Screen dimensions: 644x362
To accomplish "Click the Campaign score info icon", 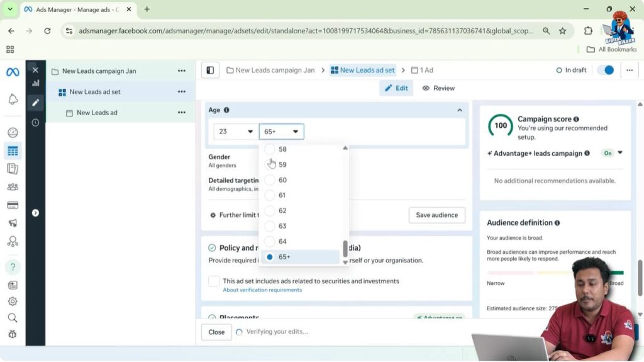I will (576, 119).
